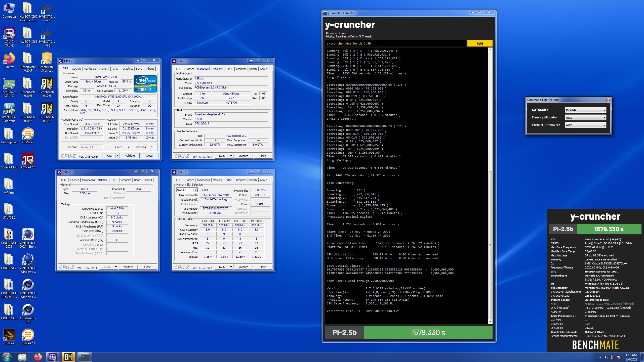The width and height of the screenshot is (644, 362).
Task: Open the command prompt taskbar icon
Action: (x=85, y=357)
